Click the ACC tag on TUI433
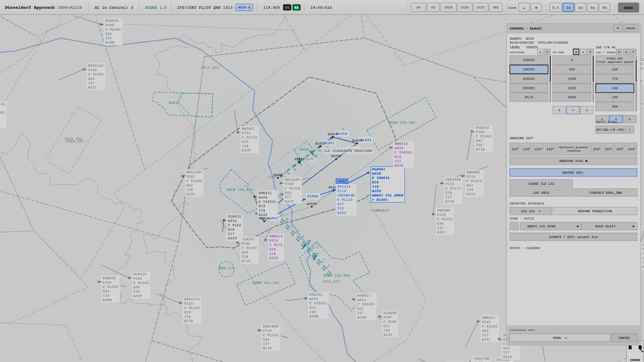This screenshot has height=362, width=644. point(342,181)
